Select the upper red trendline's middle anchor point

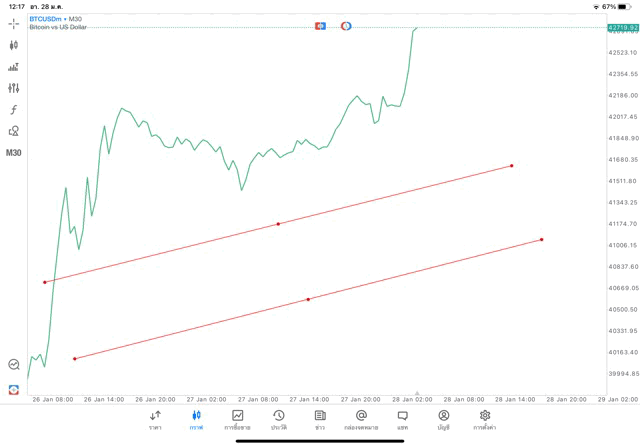pyautogui.click(x=278, y=224)
